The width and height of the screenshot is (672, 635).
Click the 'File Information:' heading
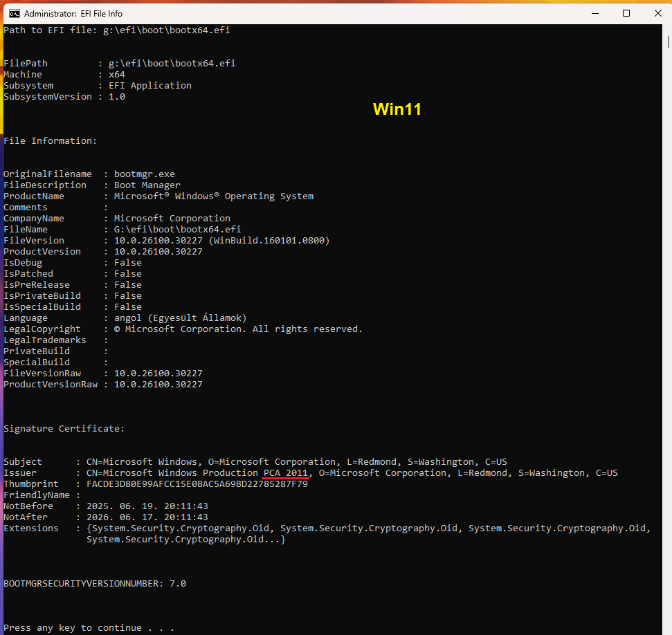point(50,141)
